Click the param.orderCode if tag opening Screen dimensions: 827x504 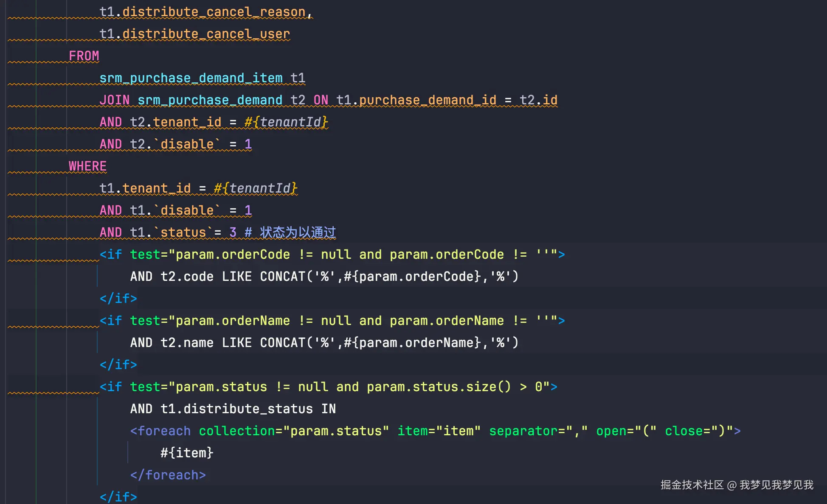tap(111, 255)
